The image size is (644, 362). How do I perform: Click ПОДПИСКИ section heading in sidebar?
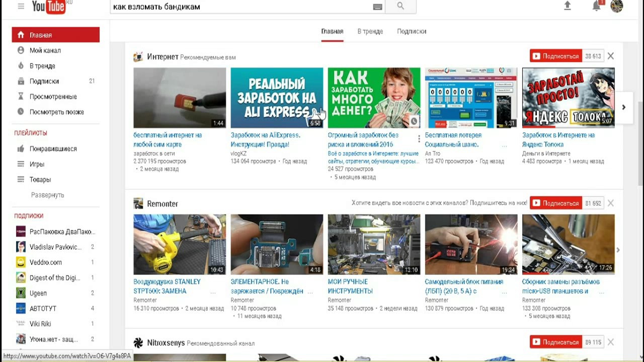click(x=29, y=216)
